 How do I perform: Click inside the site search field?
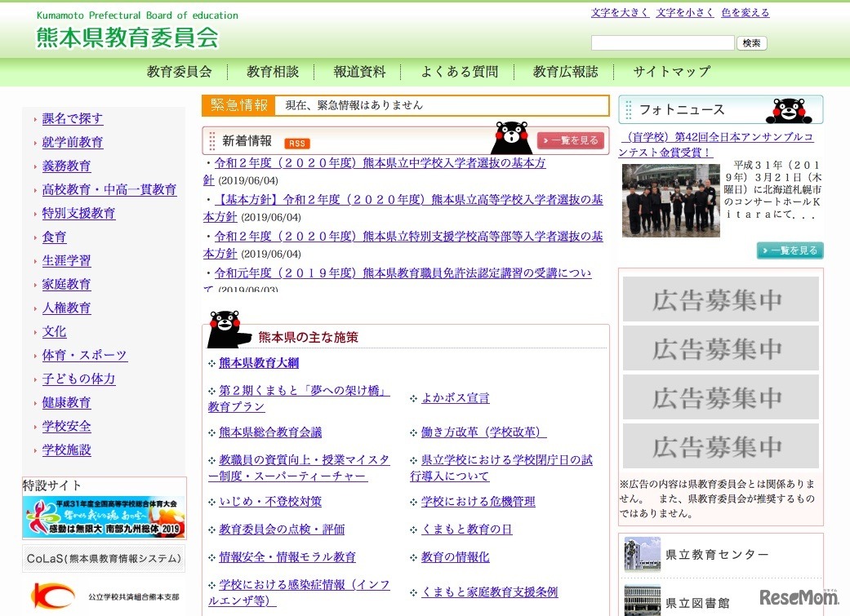(x=663, y=42)
